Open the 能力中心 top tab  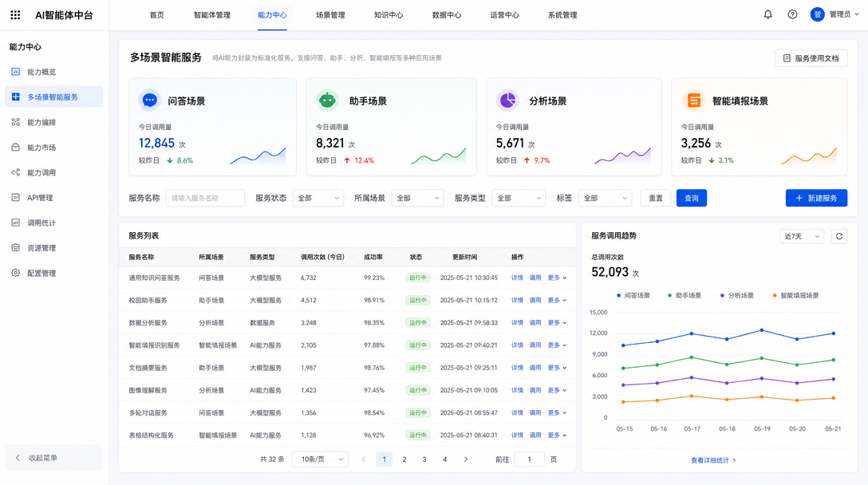tap(272, 15)
